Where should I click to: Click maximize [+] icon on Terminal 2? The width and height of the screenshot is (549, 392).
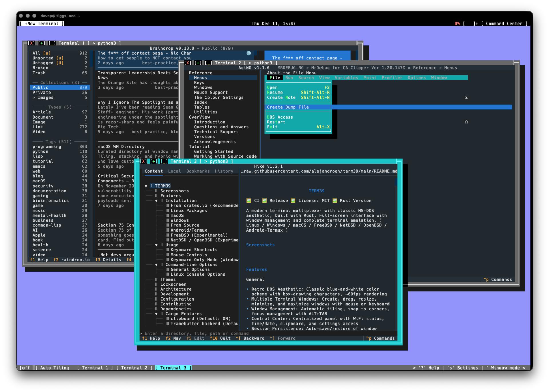click(198, 63)
